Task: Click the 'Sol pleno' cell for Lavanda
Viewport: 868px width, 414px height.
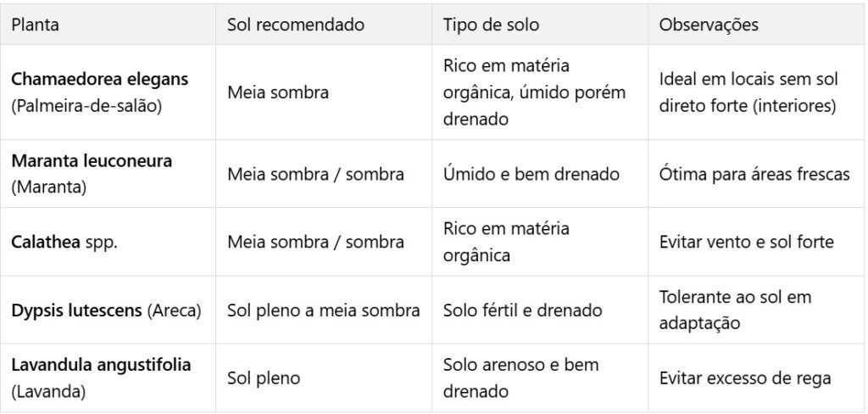Action: 264,378
